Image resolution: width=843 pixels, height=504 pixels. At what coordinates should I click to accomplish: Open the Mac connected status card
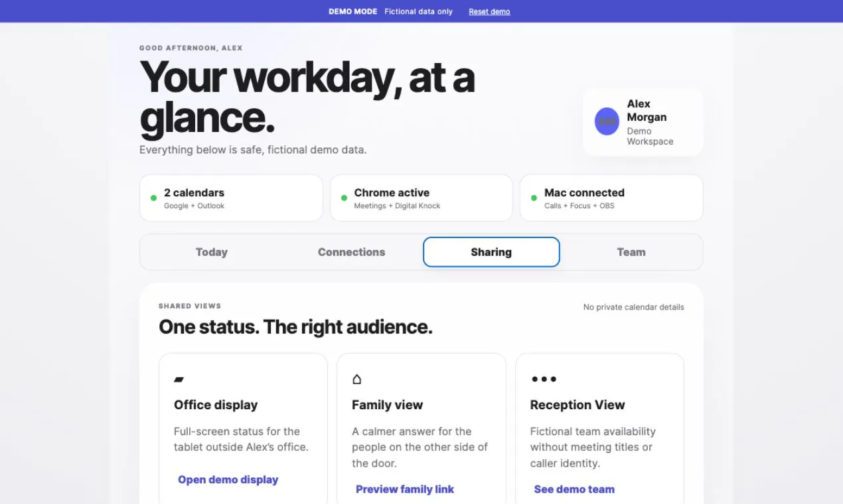point(611,198)
